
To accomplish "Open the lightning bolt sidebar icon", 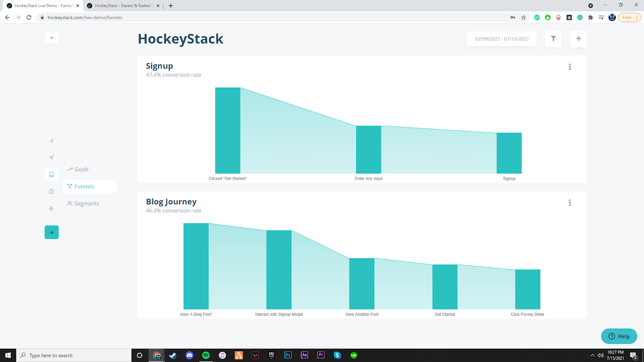I will [x=51, y=209].
